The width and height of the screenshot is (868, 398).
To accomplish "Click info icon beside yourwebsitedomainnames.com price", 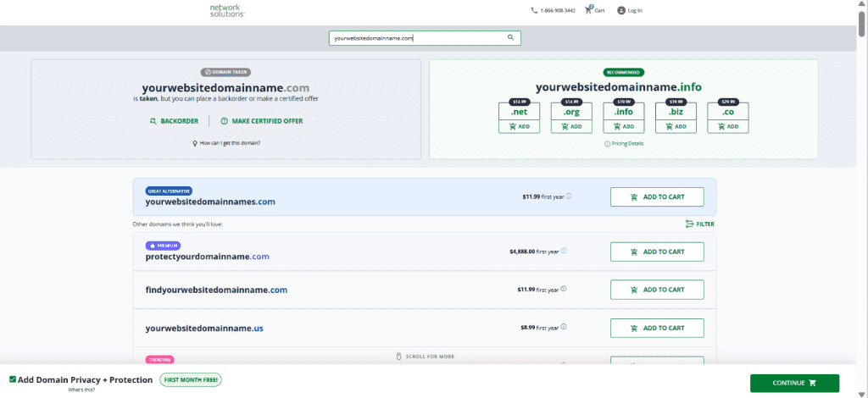I will (x=569, y=196).
